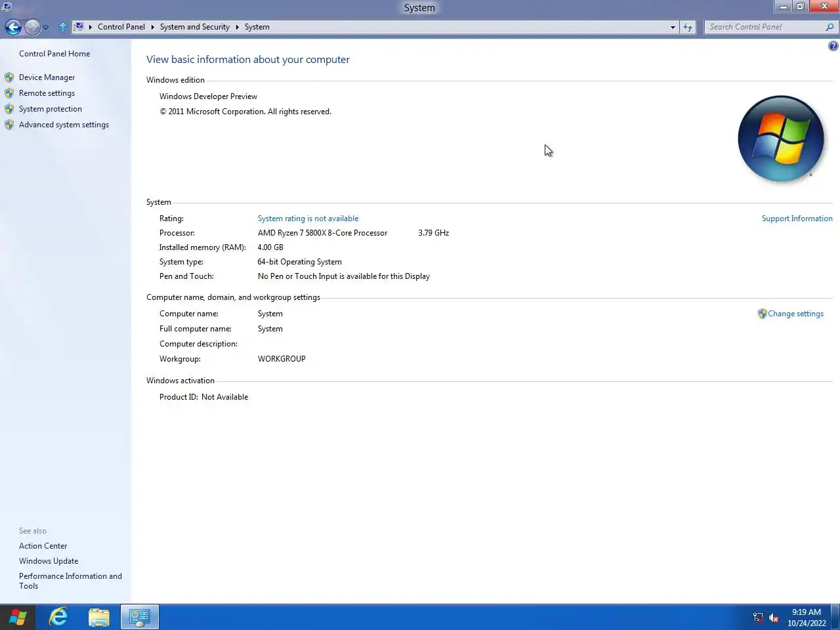
Task: Click the 4.00 GB memory value
Action: pos(270,247)
